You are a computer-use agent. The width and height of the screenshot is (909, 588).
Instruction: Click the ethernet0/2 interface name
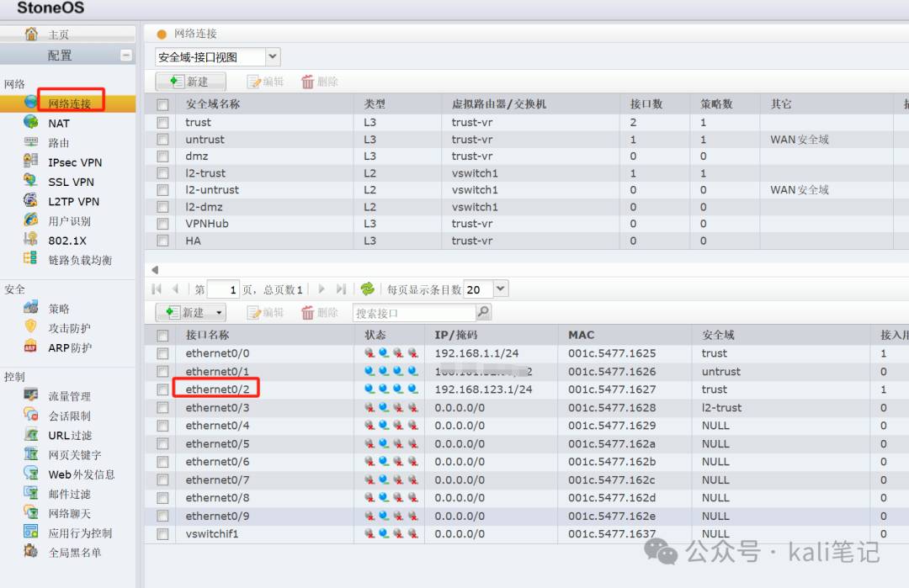(x=217, y=389)
